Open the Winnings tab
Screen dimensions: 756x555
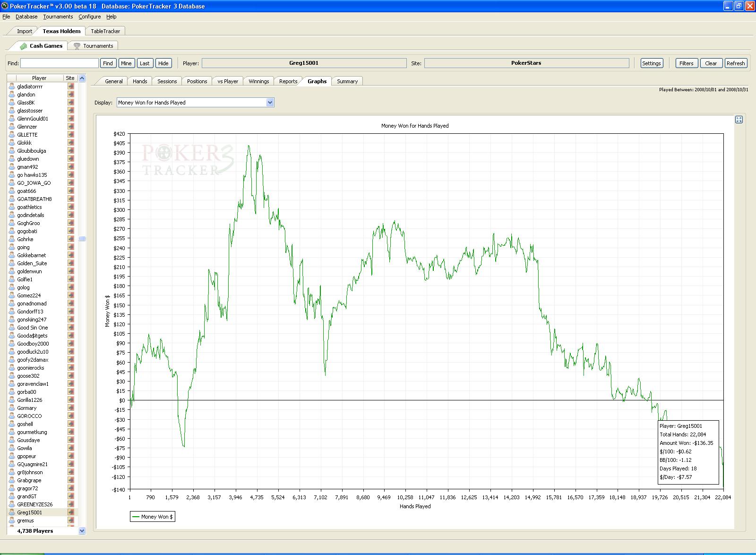(x=258, y=81)
